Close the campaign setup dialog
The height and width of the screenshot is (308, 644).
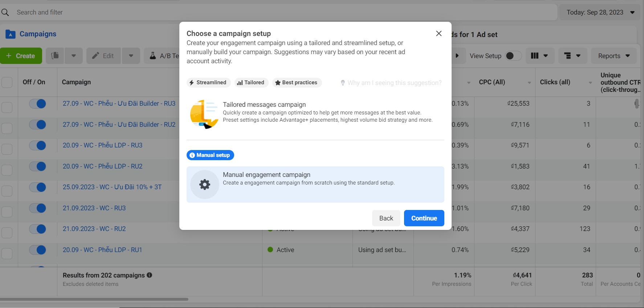[439, 33]
